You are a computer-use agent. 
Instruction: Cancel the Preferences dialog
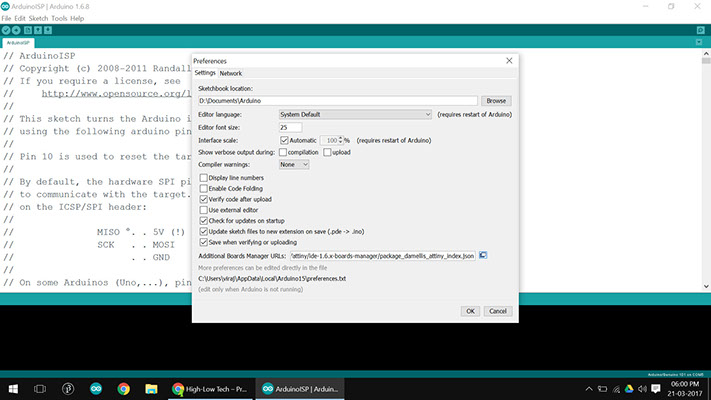tap(497, 311)
